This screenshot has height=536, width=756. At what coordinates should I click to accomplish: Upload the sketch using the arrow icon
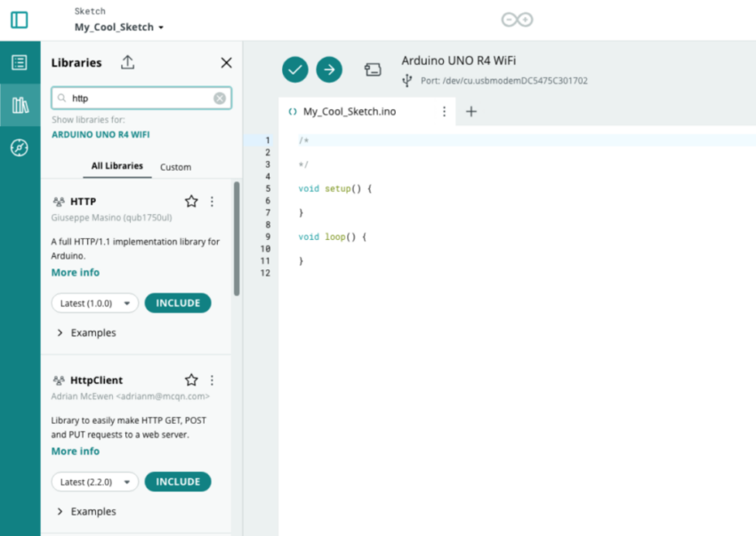pyautogui.click(x=327, y=69)
